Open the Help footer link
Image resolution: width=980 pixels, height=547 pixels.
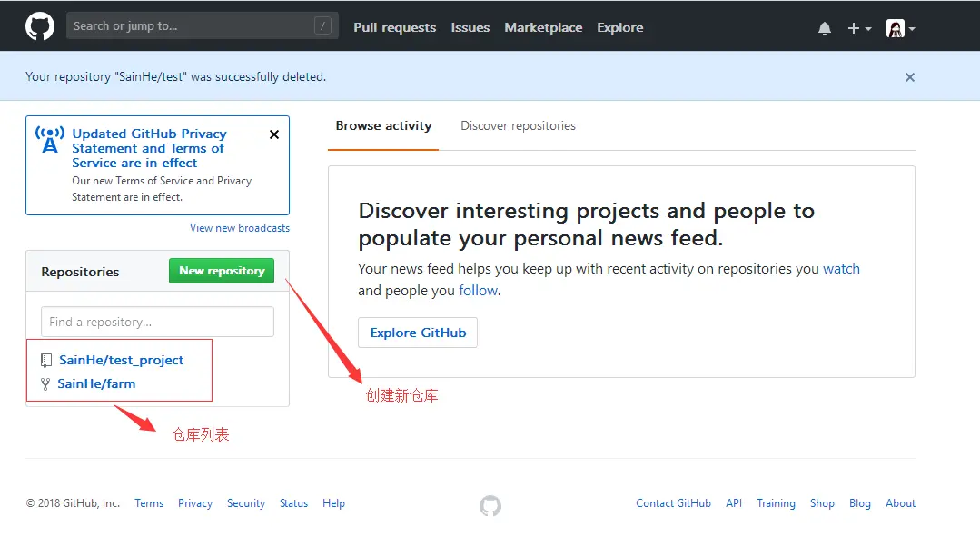(x=333, y=503)
